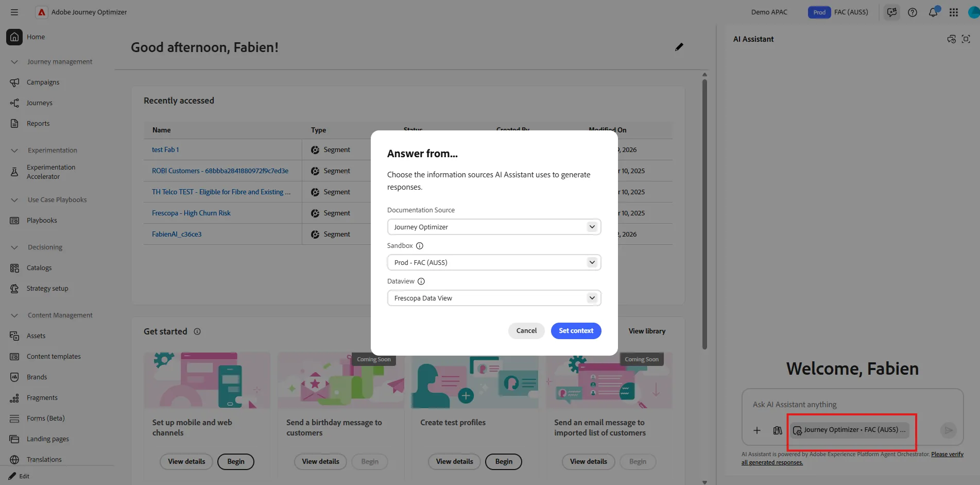Click the Get started info icon
Image resolution: width=980 pixels, height=485 pixels.
pos(197,331)
